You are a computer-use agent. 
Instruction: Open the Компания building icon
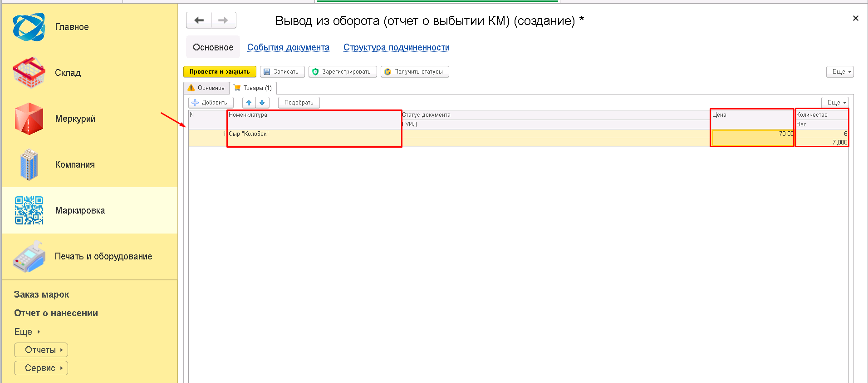coord(29,164)
